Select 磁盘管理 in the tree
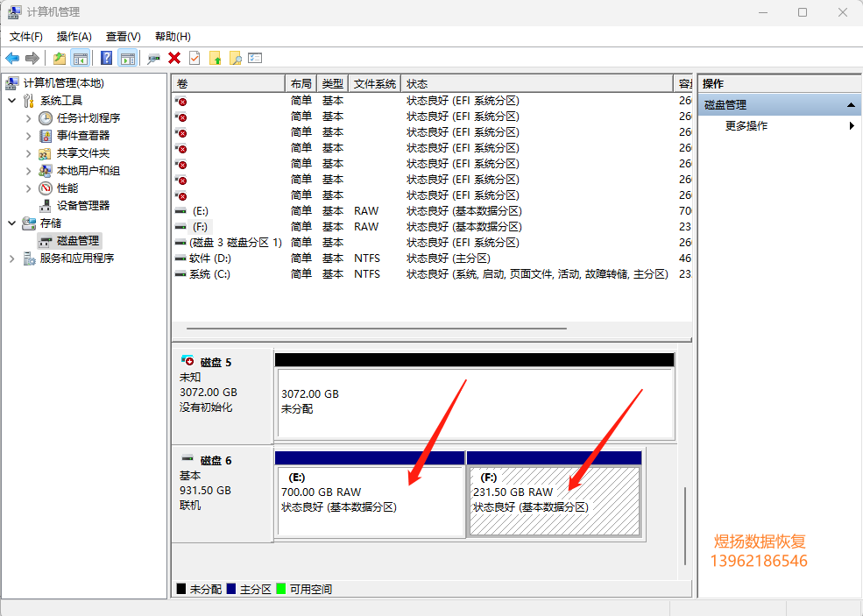The image size is (863, 616). click(78, 241)
